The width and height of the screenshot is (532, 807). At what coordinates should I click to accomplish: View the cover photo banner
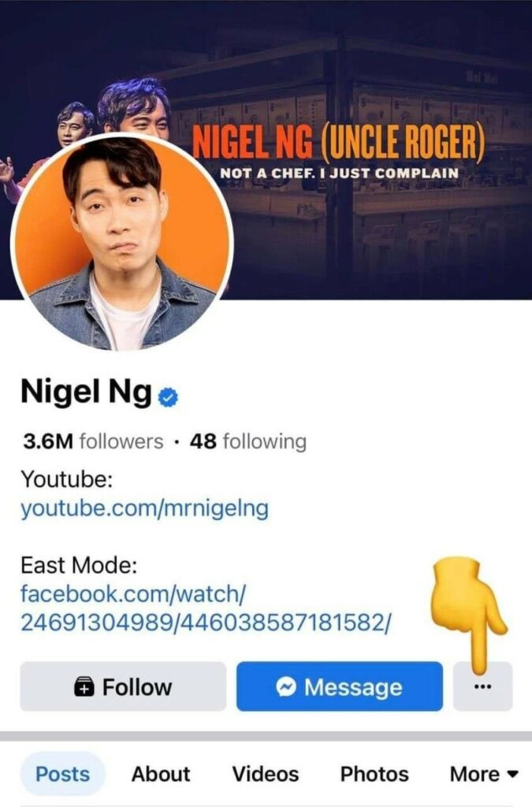pyautogui.click(x=266, y=149)
